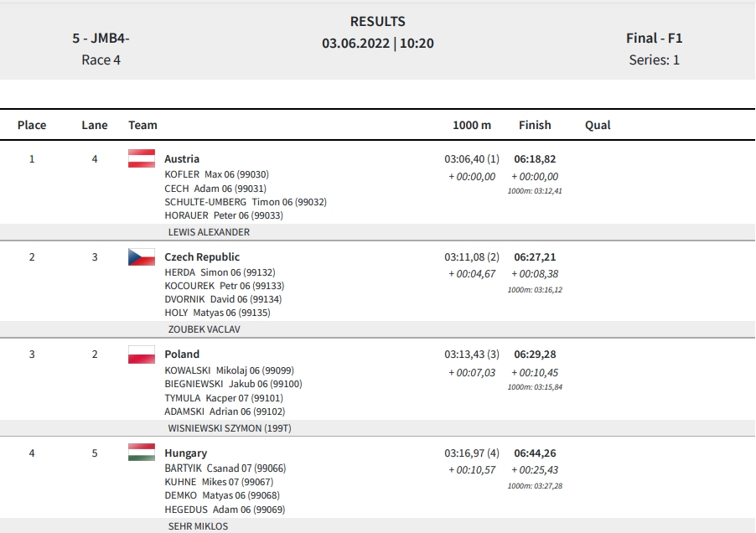The width and height of the screenshot is (756, 533).
Task: Click the 1000 m column header
Action: click(x=472, y=126)
